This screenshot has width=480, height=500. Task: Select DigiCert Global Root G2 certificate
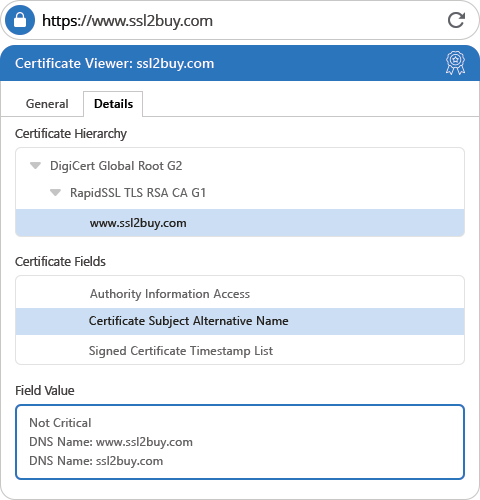(116, 166)
